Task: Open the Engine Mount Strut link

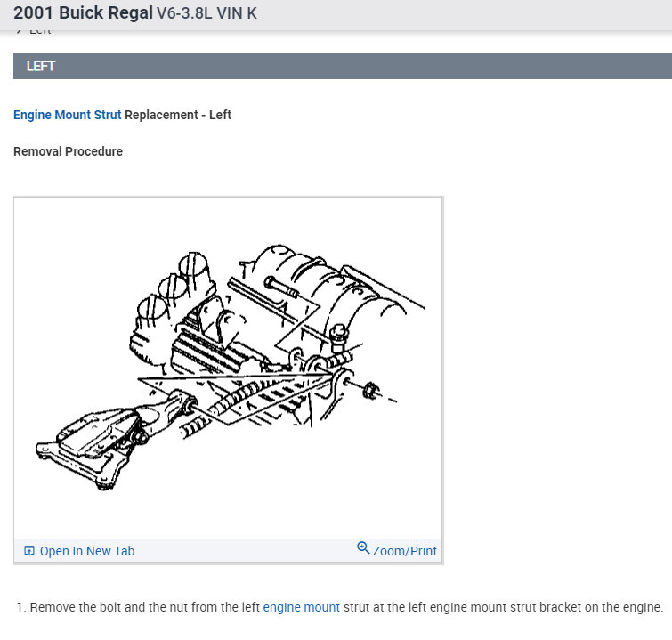Action: coord(68,115)
